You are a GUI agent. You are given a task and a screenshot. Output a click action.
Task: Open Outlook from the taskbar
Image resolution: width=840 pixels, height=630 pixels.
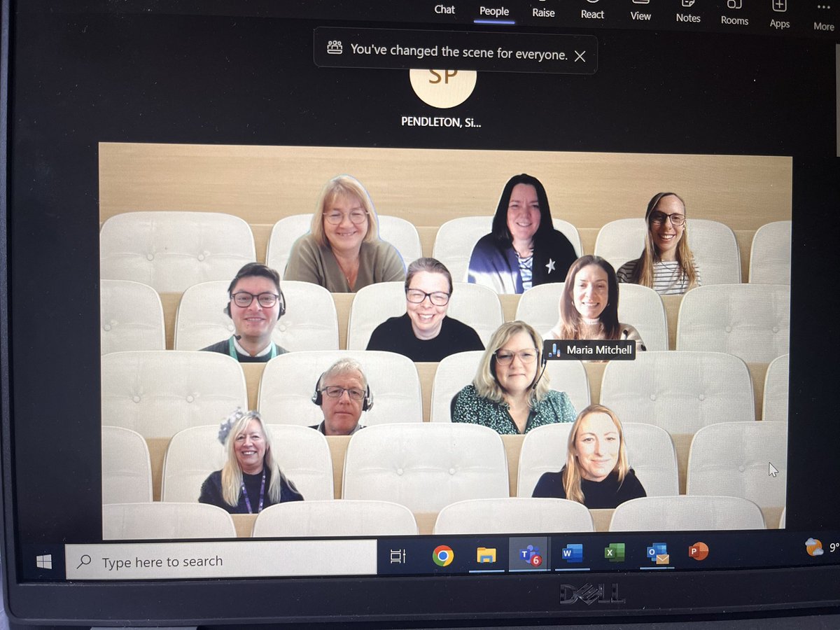(x=657, y=553)
